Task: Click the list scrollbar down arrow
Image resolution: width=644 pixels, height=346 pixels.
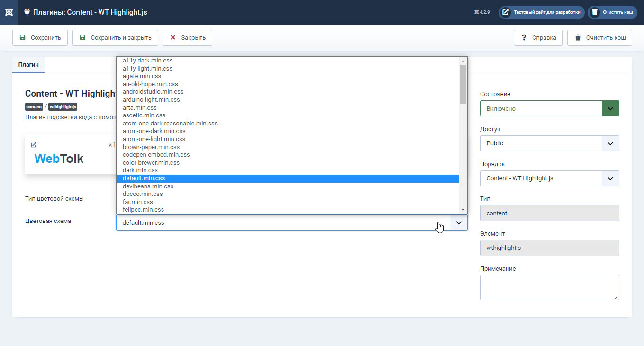Action: coord(463,210)
